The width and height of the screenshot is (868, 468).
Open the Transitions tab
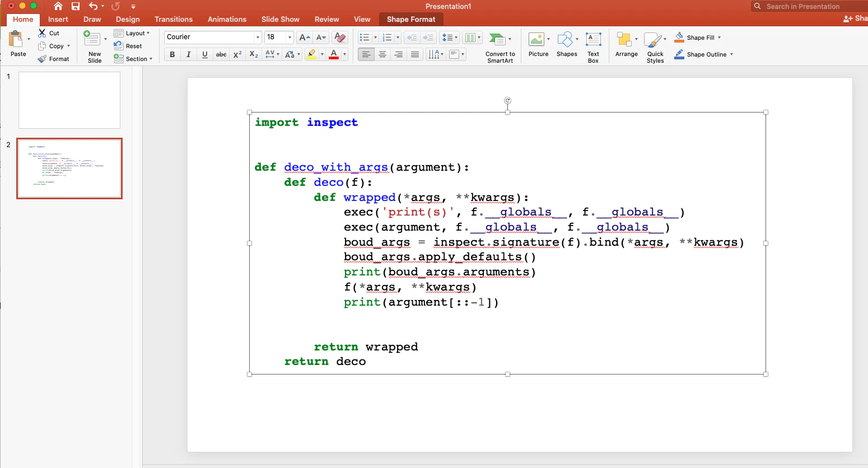[x=174, y=19]
